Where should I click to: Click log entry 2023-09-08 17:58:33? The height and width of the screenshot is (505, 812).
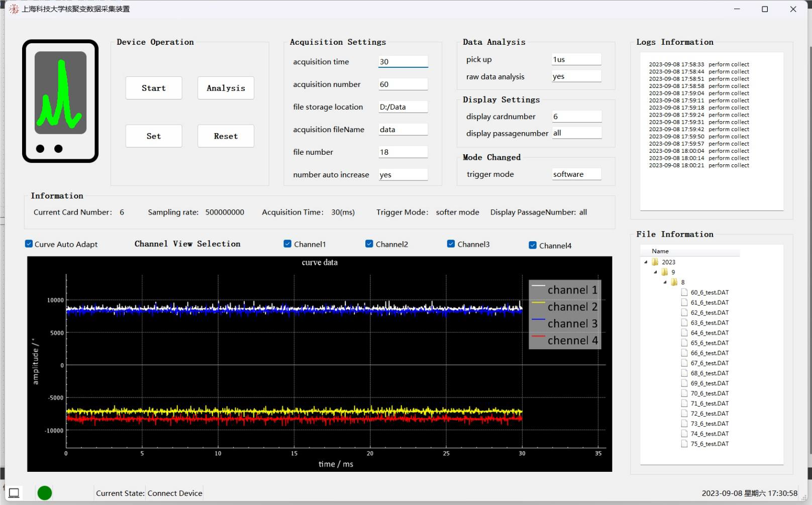click(699, 64)
